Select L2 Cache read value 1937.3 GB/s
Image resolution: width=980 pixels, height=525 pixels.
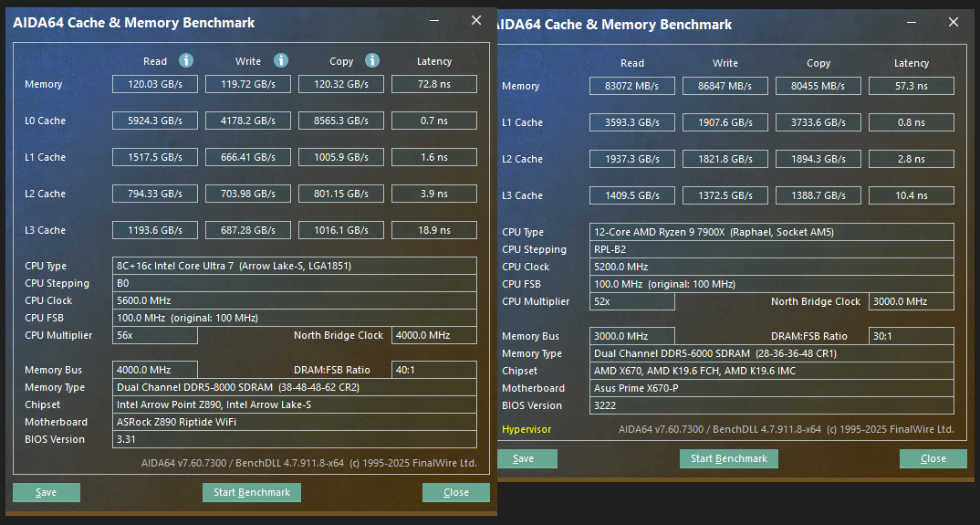(631, 159)
